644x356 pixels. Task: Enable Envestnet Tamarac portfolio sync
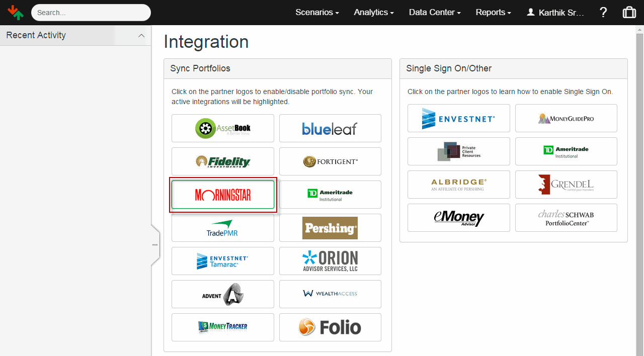223,261
